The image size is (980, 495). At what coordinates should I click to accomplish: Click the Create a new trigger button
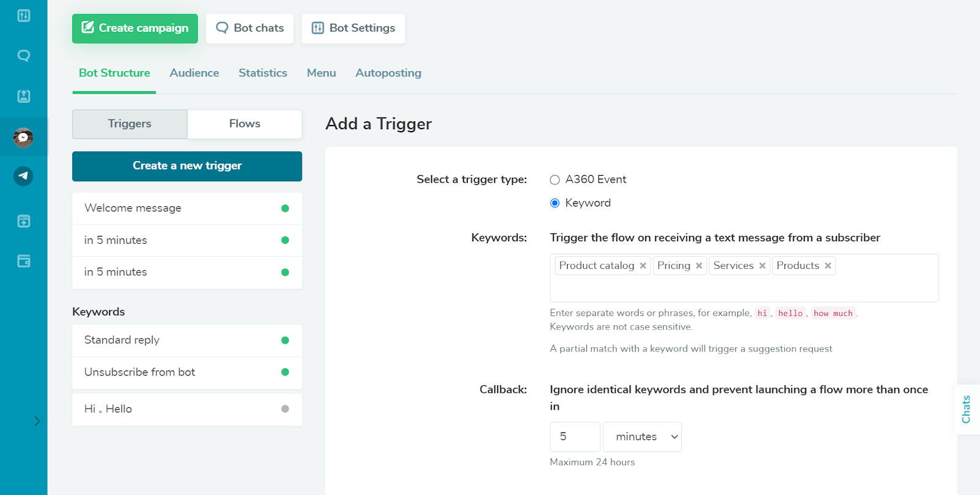coord(187,166)
